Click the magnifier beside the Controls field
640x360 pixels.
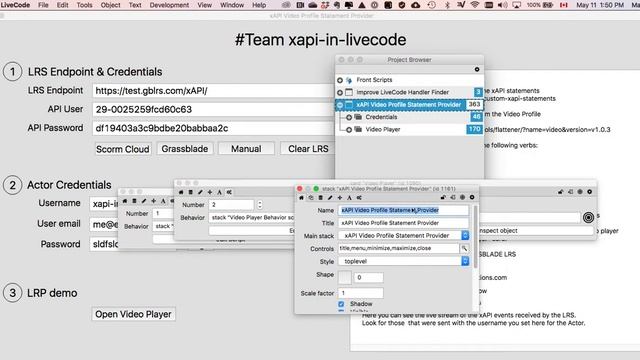coord(464,248)
